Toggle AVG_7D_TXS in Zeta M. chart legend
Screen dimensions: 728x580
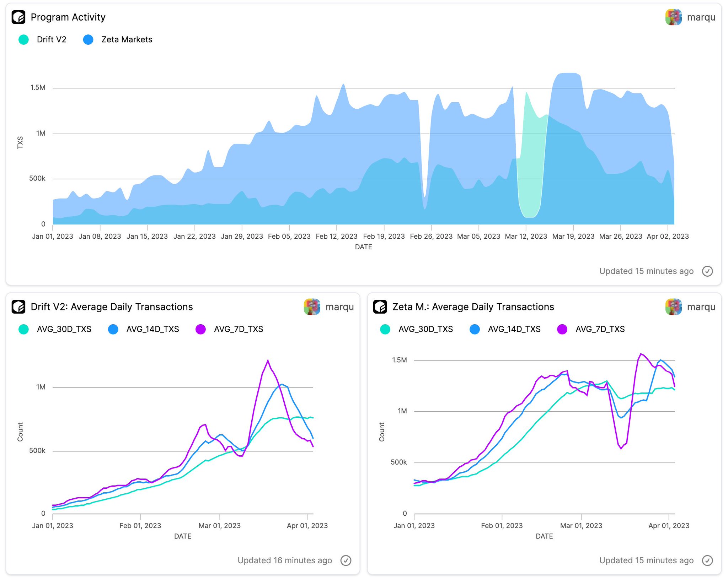click(591, 329)
